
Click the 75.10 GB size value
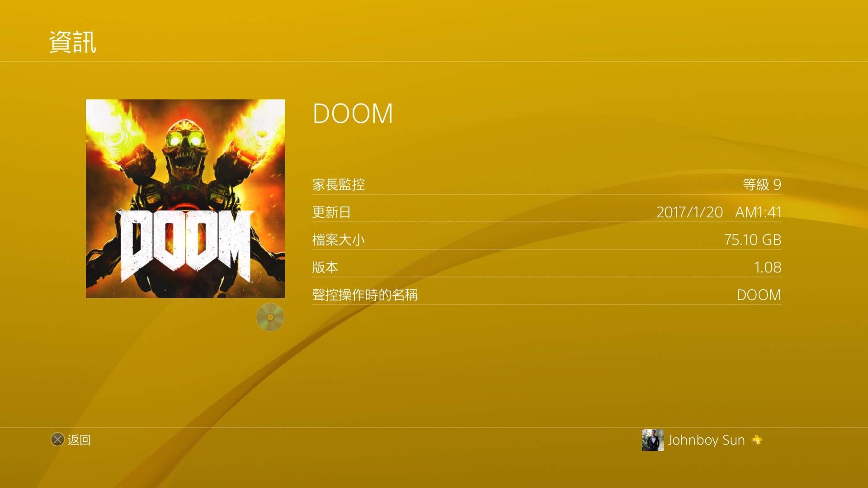[752, 239]
